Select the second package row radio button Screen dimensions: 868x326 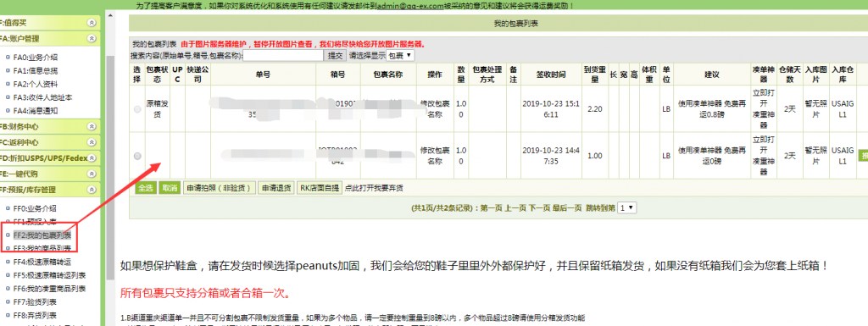point(137,157)
